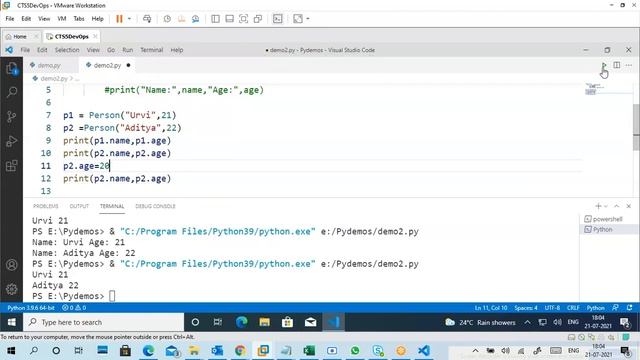Image resolution: width=640 pixels, height=360 pixels.
Task: Open the errors and warnings indicator in the status bar
Action: (x=74, y=308)
